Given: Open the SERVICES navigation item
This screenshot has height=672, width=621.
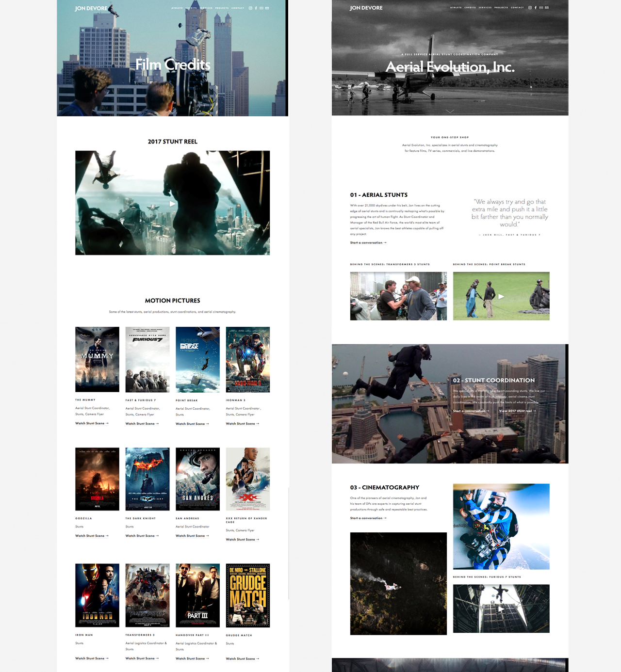Looking at the screenshot, I should coord(205,8).
